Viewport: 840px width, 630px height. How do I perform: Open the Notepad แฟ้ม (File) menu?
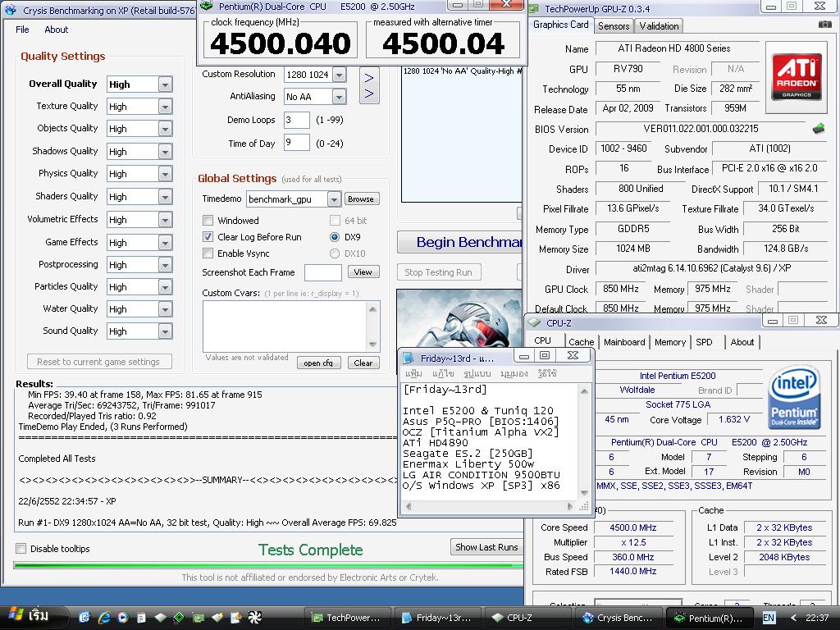tap(413, 373)
